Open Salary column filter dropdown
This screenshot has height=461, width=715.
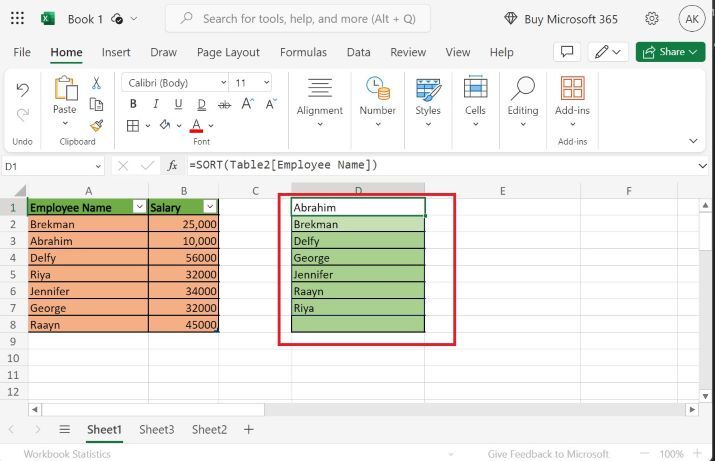[210, 207]
